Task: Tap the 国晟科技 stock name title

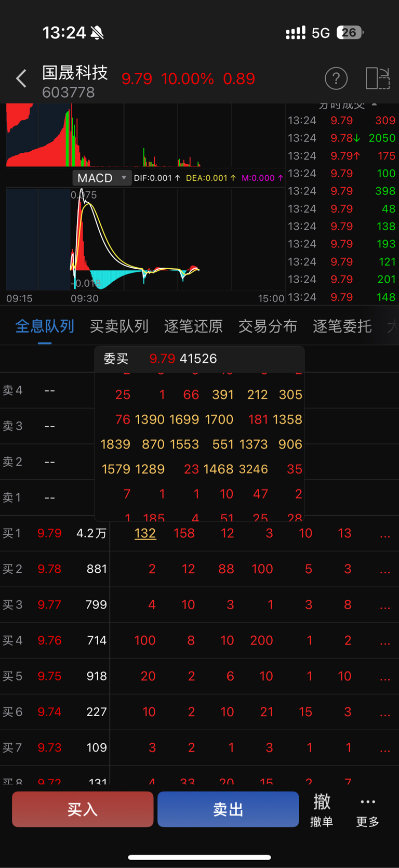Action: coord(75,72)
